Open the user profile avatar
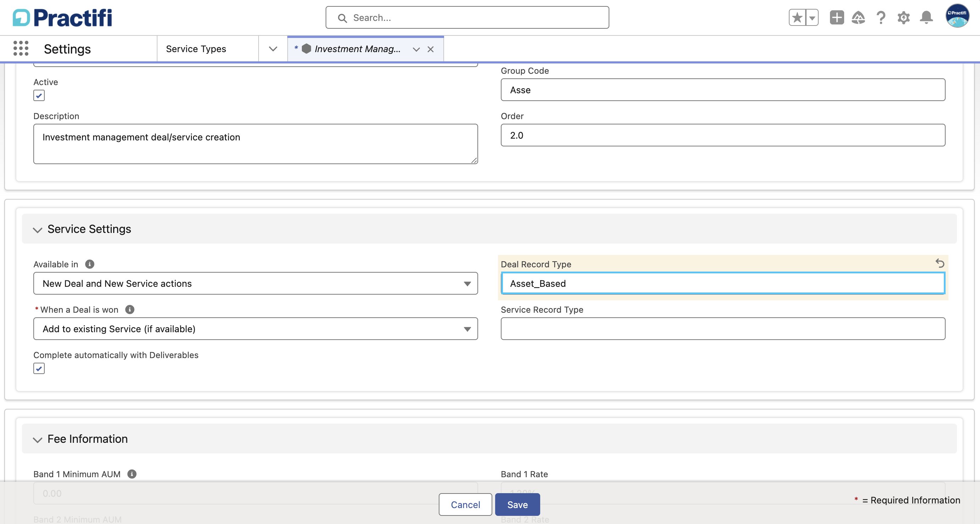 click(x=957, y=16)
